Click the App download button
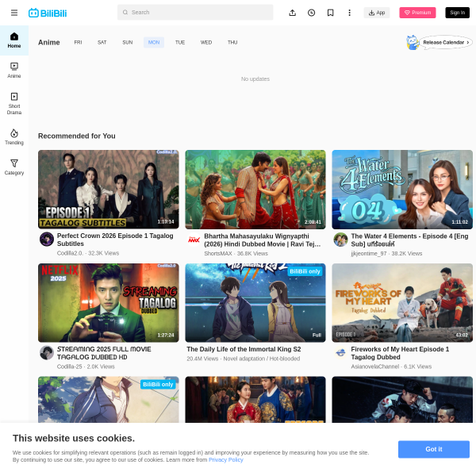This screenshot has width=476, height=476. coord(376,13)
